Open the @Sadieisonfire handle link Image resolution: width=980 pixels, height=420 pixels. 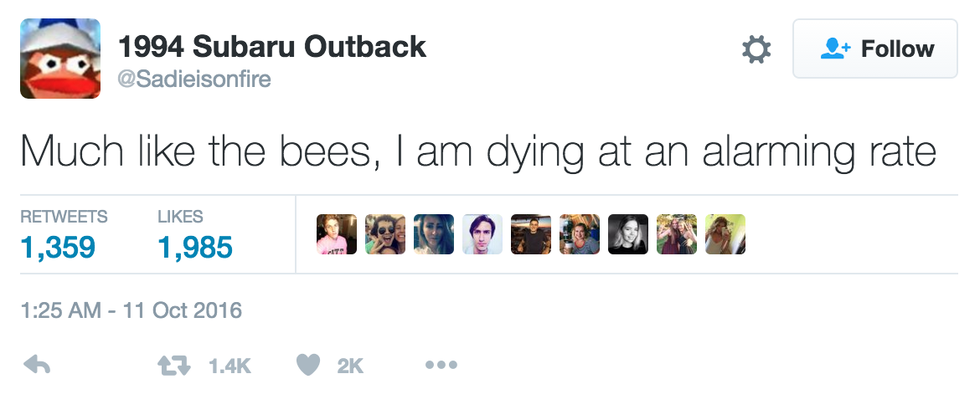point(194,80)
